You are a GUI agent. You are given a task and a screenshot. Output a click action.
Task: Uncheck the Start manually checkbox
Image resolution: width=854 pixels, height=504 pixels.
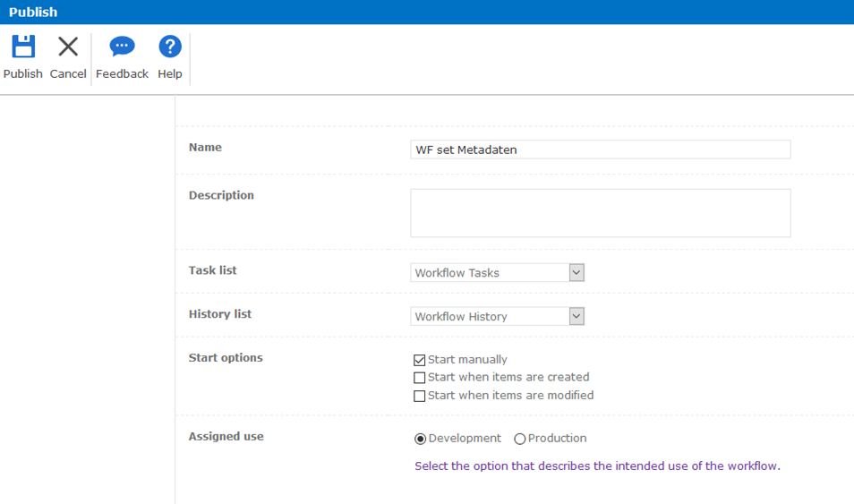pos(419,360)
